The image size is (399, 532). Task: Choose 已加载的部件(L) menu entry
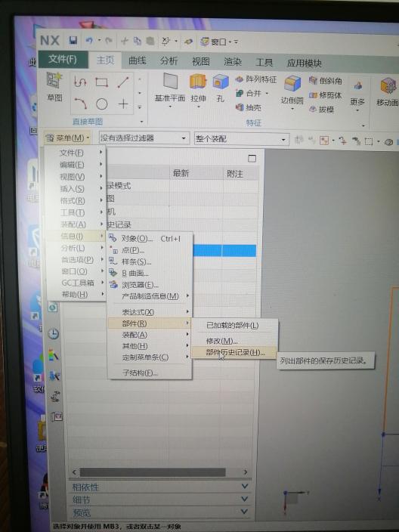click(234, 326)
